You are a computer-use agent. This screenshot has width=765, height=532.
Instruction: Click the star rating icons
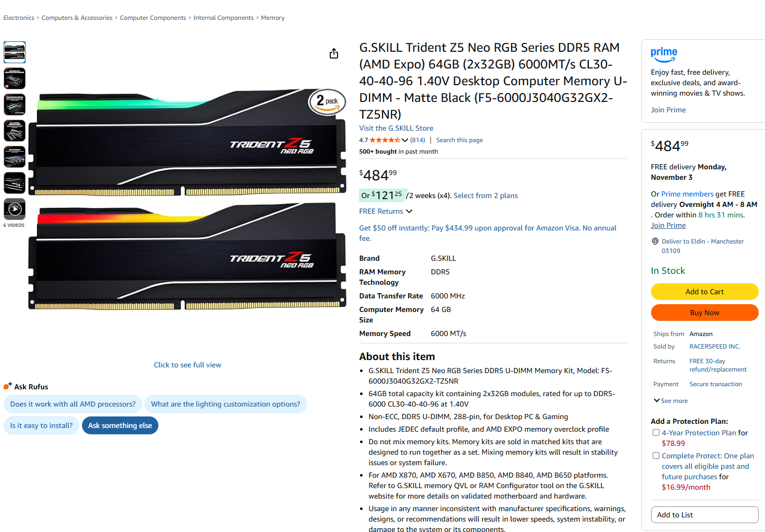click(x=385, y=140)
